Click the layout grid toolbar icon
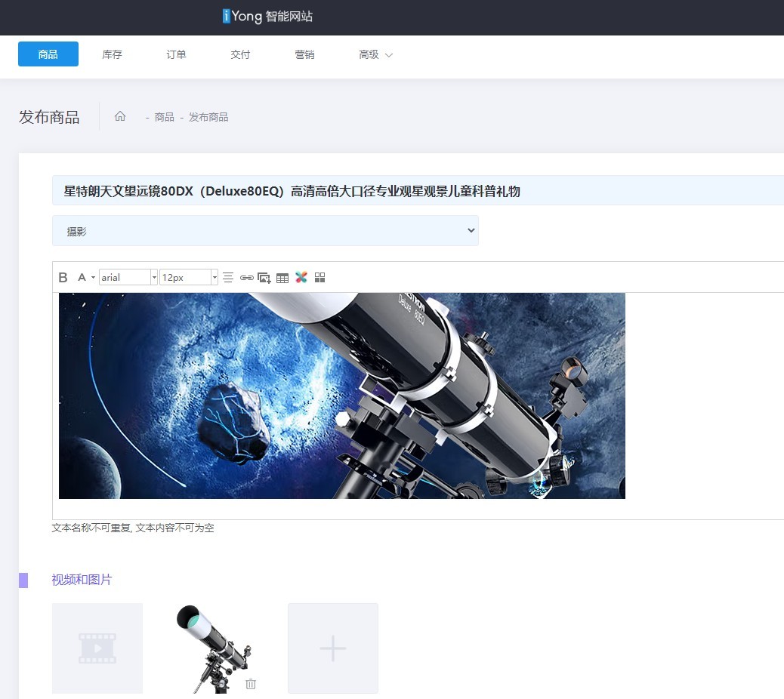784x699 pixels. coord(319,277)
